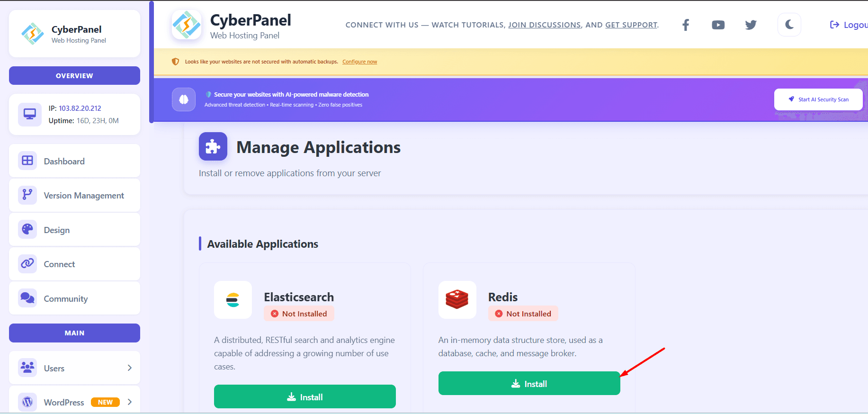The height and width of the screenshot is (414, 868).
Task: Click the CyberPanel logo in header
Action: (x=187, y=25)
